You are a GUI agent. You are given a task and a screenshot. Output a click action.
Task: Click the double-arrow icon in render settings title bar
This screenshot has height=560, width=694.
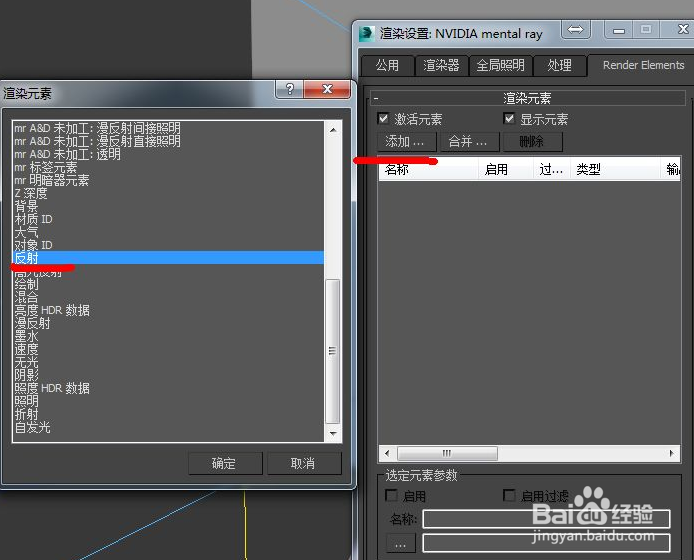575,30
